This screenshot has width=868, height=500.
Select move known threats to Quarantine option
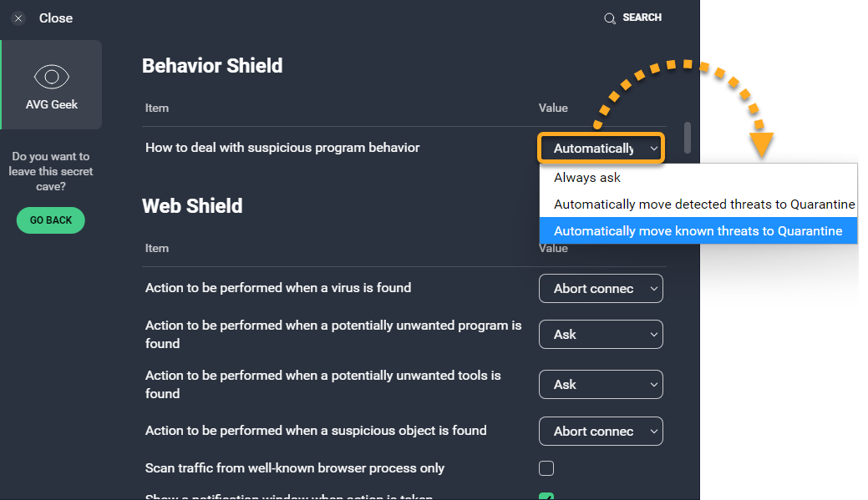[698, 231]
